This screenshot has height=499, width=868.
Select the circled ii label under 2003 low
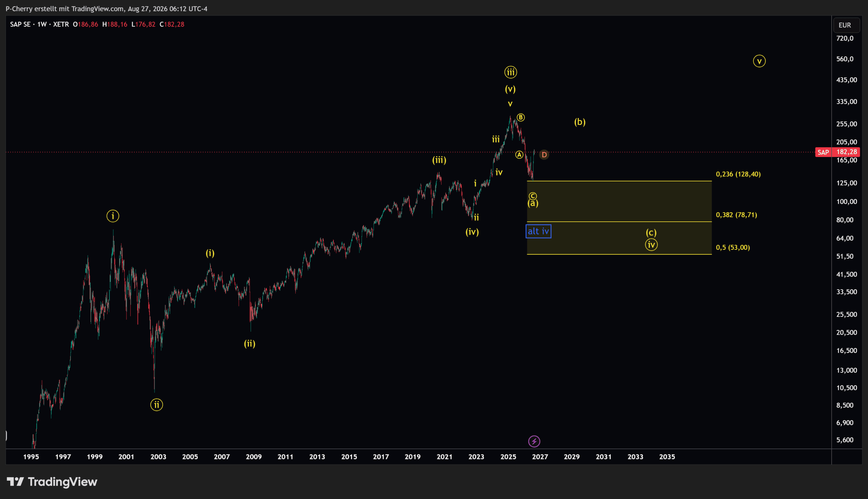157,405
